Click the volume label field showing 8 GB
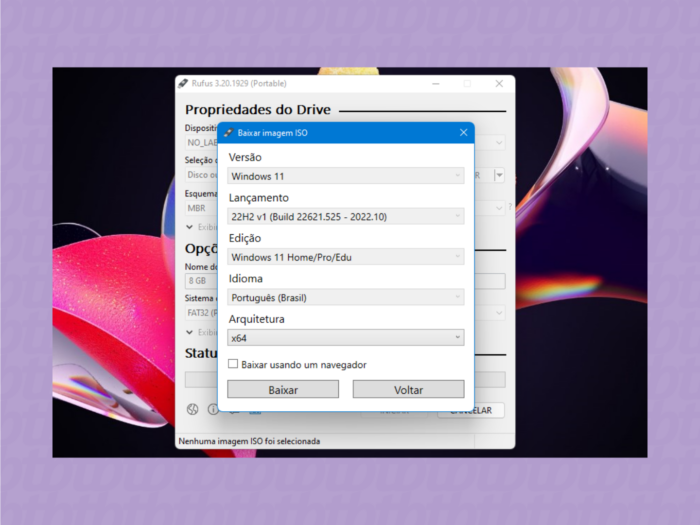Image resolution: width=700 pixels, height=525 pixels. coord(201,281)
